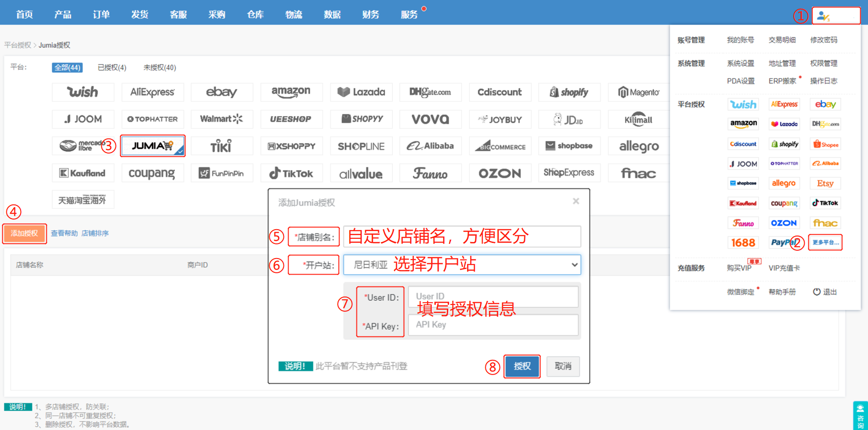This screenshot has height=430, width=868.
Task: Open the 店铺排序 link
Action: coord(95,233)
